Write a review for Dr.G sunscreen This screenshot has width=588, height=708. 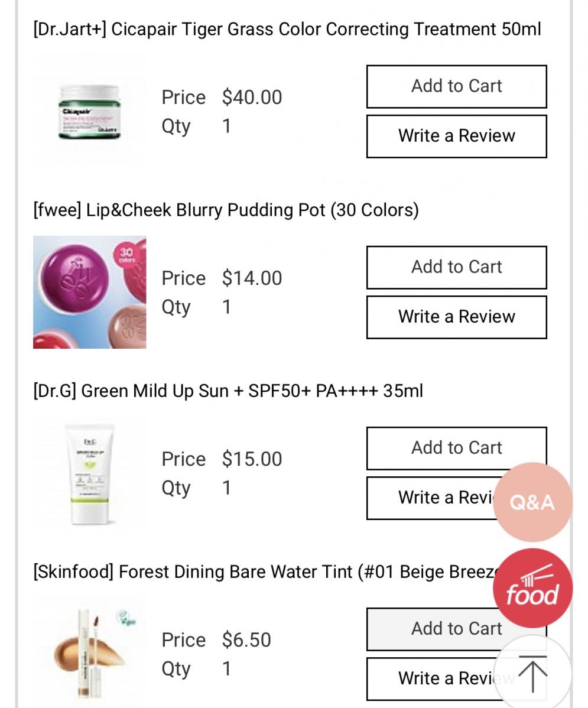437,498
